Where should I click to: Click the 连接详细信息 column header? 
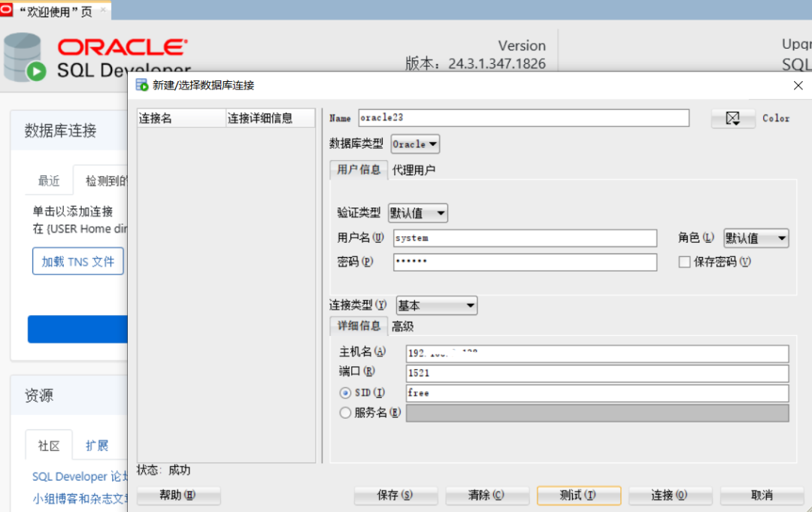coord(271,118)
